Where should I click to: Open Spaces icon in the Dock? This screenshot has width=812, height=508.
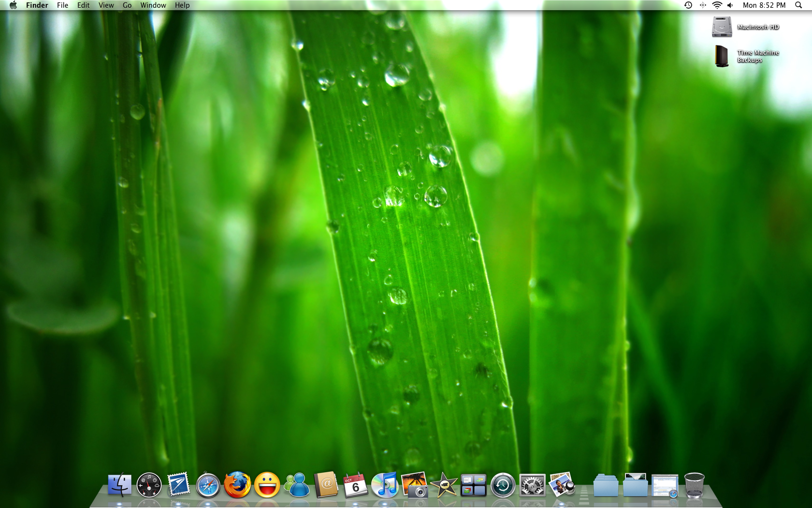473,485
